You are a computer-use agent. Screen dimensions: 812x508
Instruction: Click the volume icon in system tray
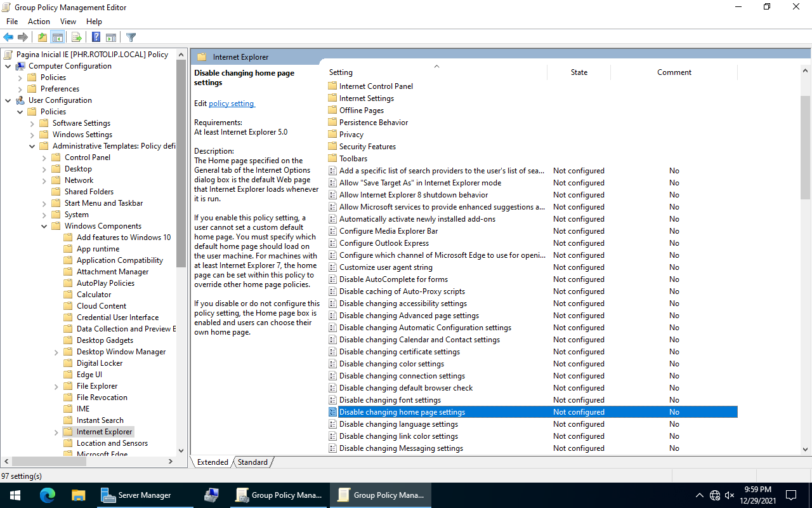730,495
